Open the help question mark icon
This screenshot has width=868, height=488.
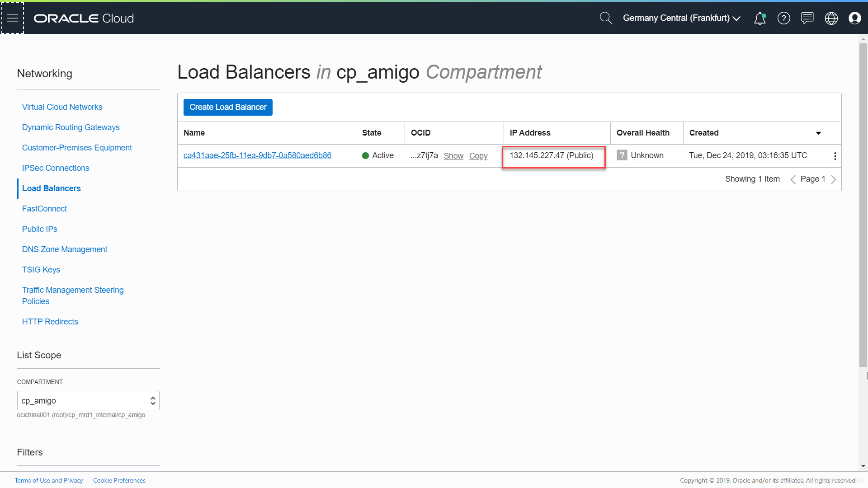coord(783,18)
